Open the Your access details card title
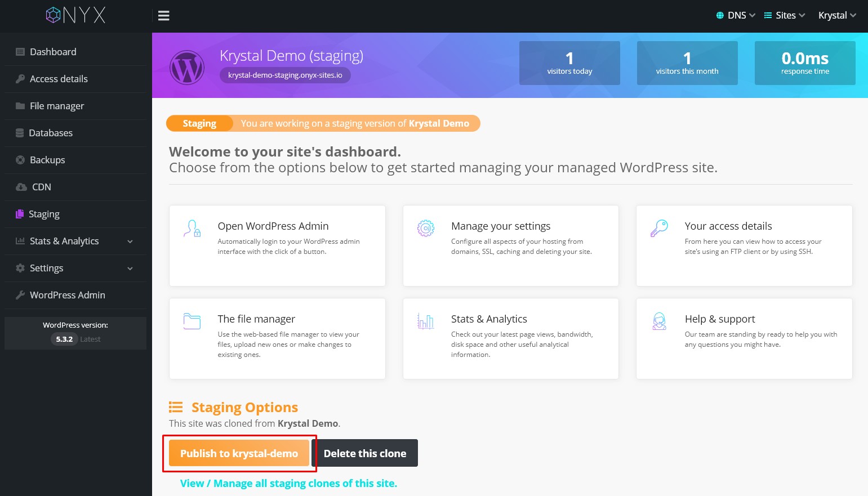 (x=728, y=226)
